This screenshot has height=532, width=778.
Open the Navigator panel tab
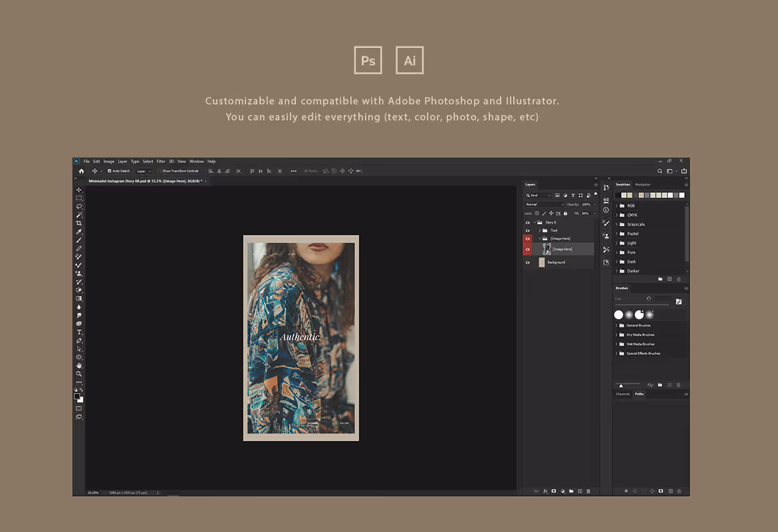point(642,184)
